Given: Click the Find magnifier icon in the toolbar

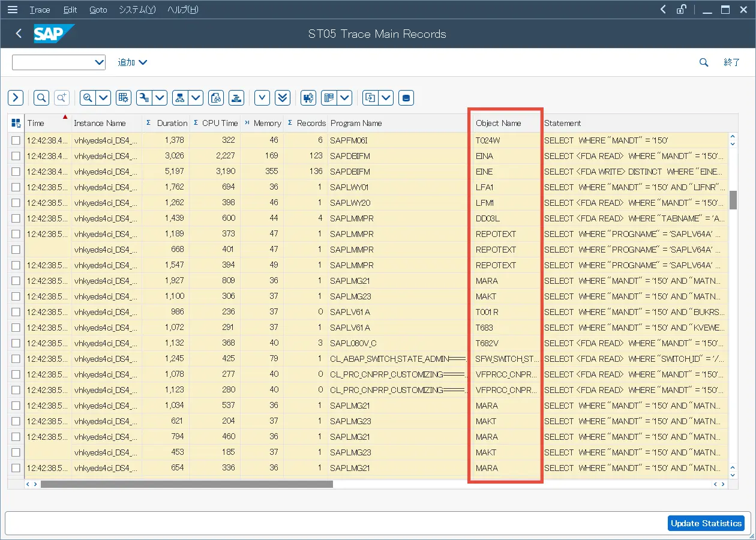Looking at the screenshot, I should click(41, 98).
